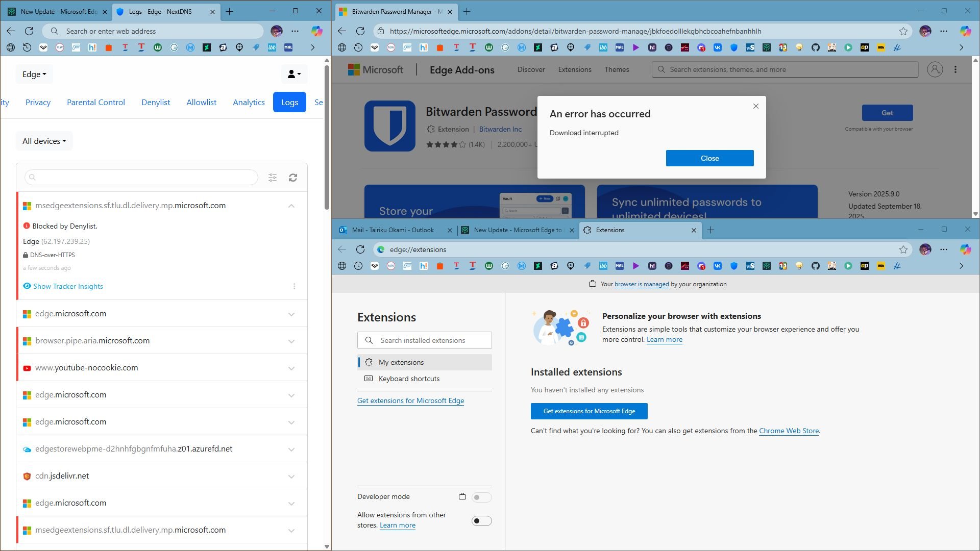
Task: Open Copilot in the NextDNS window
Action: (317, 31)
